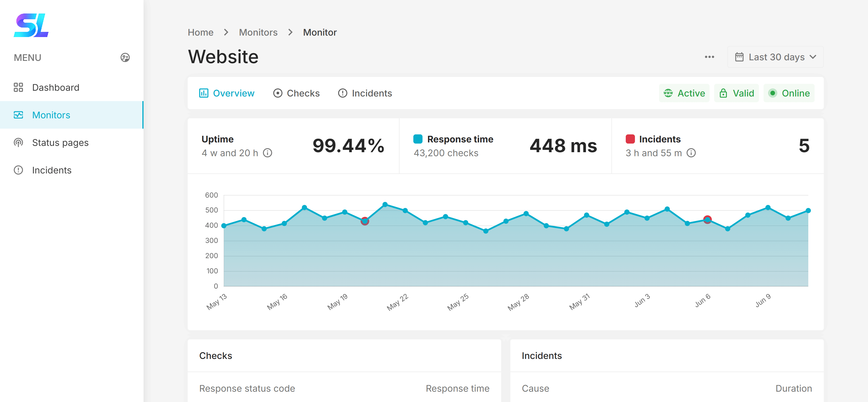Click the SL logo

31,25
